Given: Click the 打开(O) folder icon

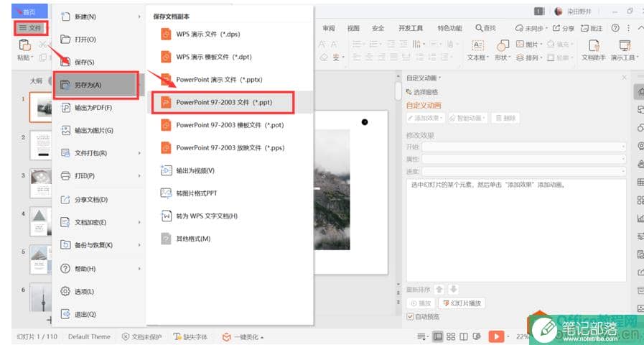Looking at the screenshot, I should coord(65,39).
